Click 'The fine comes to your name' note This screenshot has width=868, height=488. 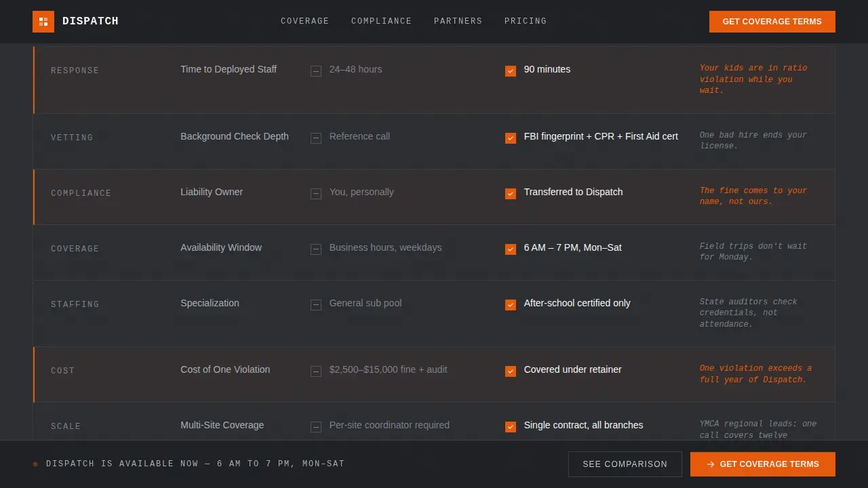(x=753, y=196)
